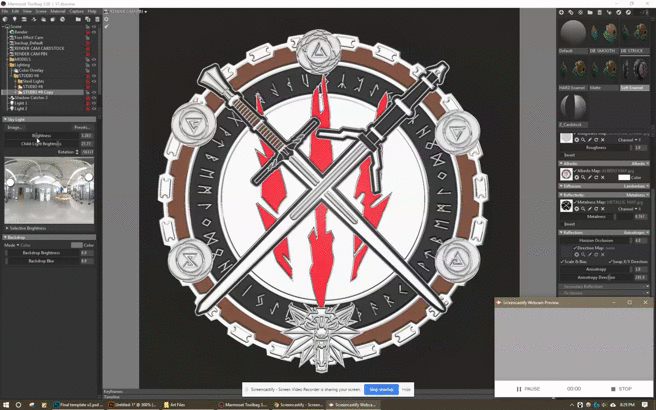Click PAUSE in Screencastify preview
Screen dimensions: 656x410
(x=528, y=389)
